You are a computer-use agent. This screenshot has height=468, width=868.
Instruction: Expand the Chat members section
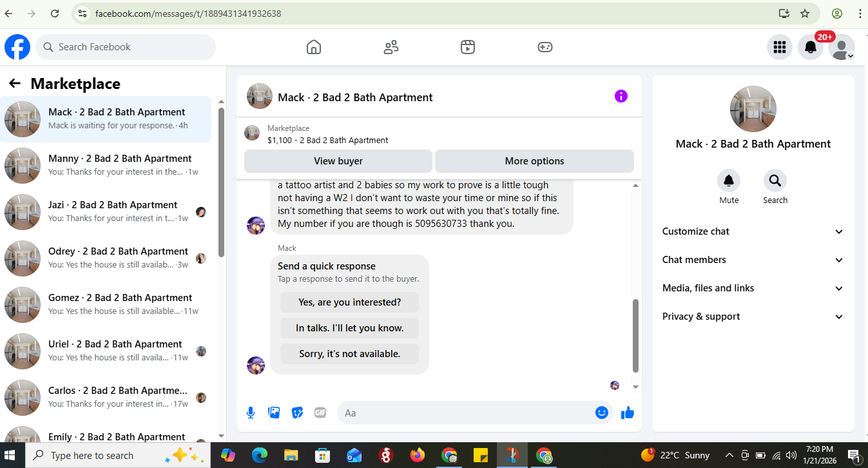click(753, 260)
